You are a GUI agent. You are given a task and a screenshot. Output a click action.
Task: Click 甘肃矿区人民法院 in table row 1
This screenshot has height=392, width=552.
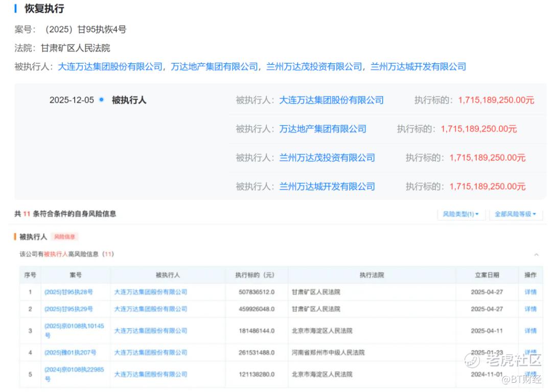pyautogui.click(x=316, y=292)
